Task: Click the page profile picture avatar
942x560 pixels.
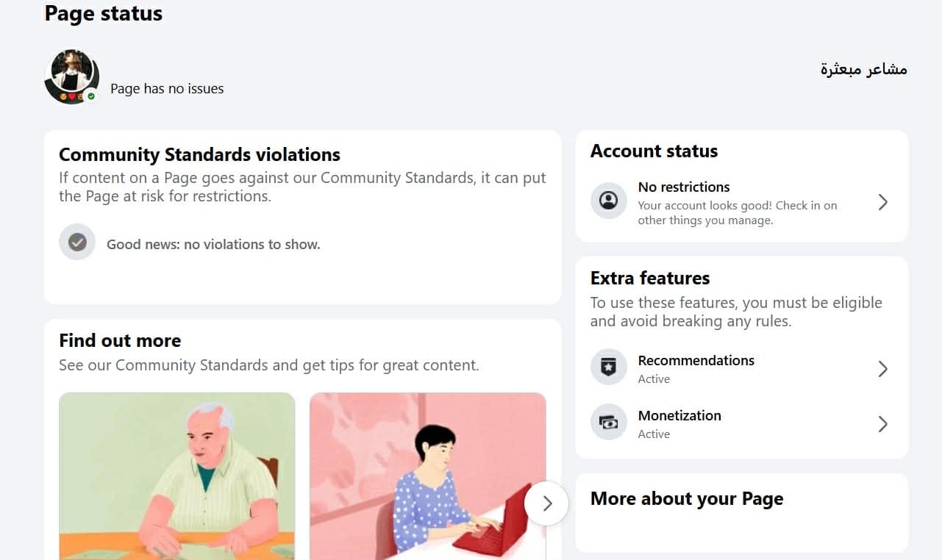Action: coord(72,77)
